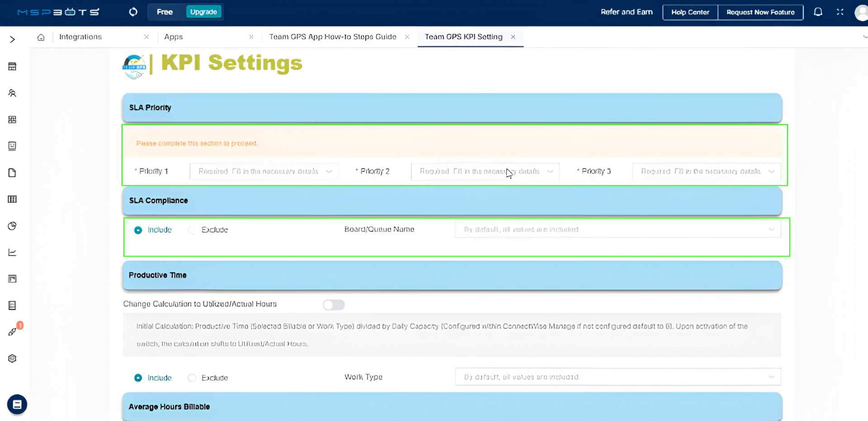The image size is (868, 421).
Task: Toggle the fullscreen icon in the header
Action: pos(840,12)
